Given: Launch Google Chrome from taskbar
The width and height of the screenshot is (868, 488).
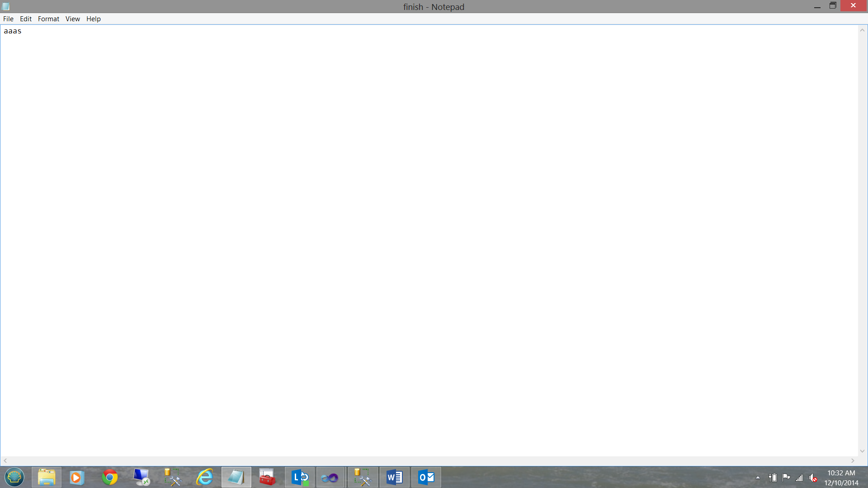Looking at the screenshot, I should pyautogui.click(x=110, y=477).
